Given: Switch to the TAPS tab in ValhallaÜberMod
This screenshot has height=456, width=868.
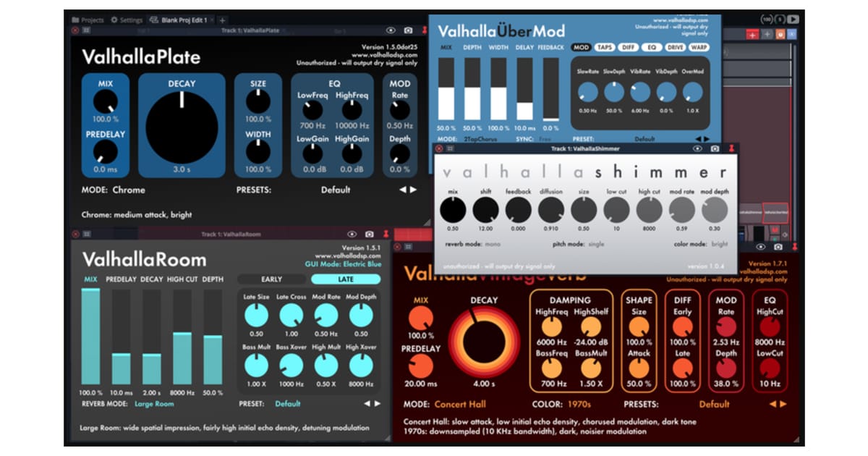Looking at the screenshot, I should pyautogui.click(x=605, y=48).
